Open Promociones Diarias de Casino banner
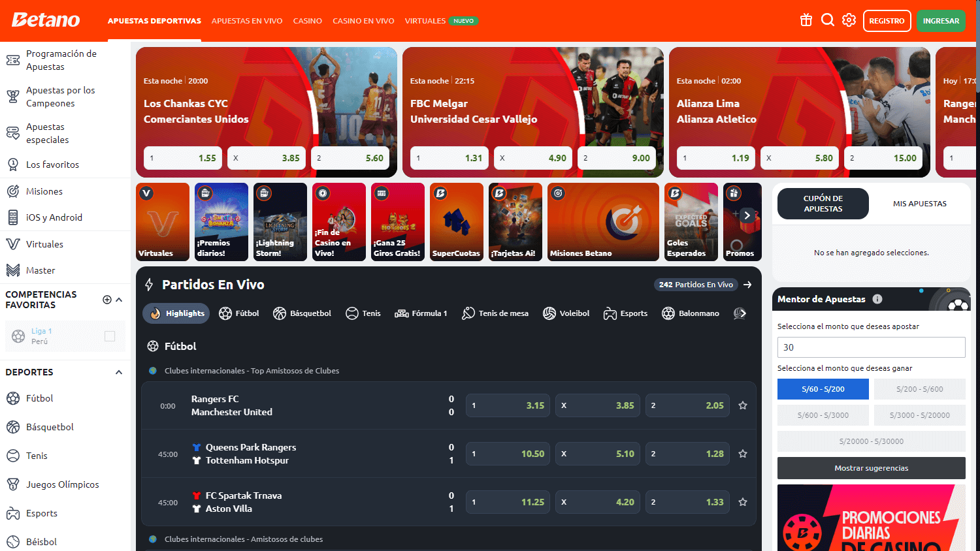Screen dimensions: 980x551 (x=872, y=518)
